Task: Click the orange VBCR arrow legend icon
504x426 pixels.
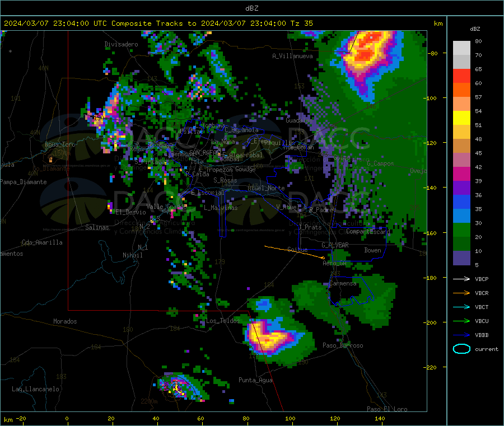Action: pos(461,293)
